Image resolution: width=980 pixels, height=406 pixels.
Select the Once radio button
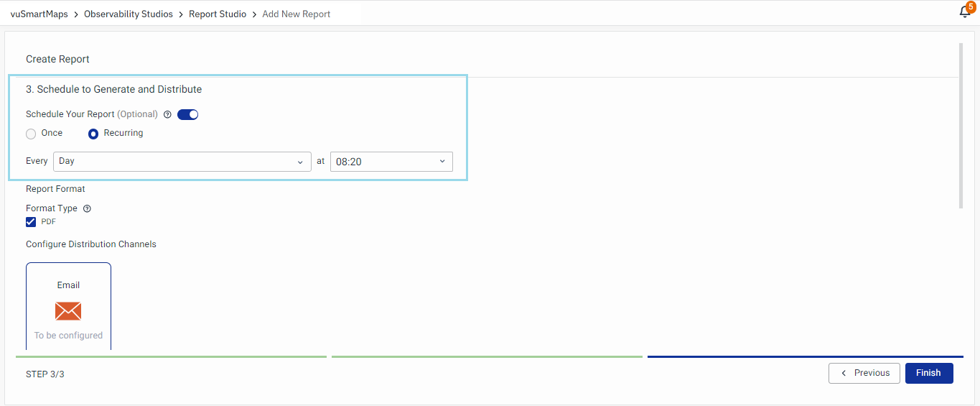point(31,134)
